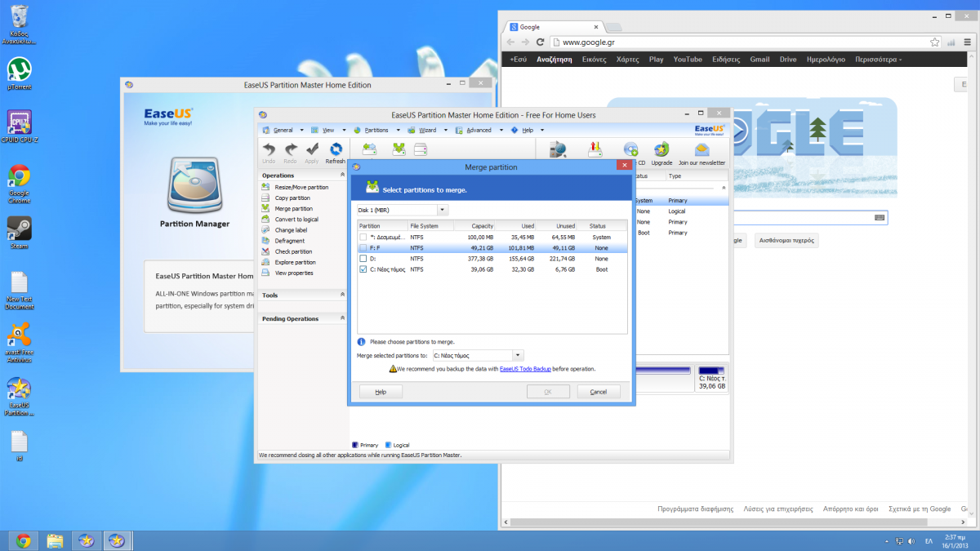Check the D: partition checkbox
Viewport: 980px width, 551px height.
point(363,259)
